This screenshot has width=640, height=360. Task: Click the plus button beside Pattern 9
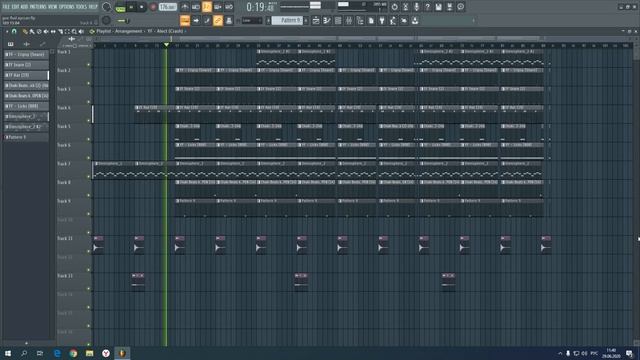(306, 20)
